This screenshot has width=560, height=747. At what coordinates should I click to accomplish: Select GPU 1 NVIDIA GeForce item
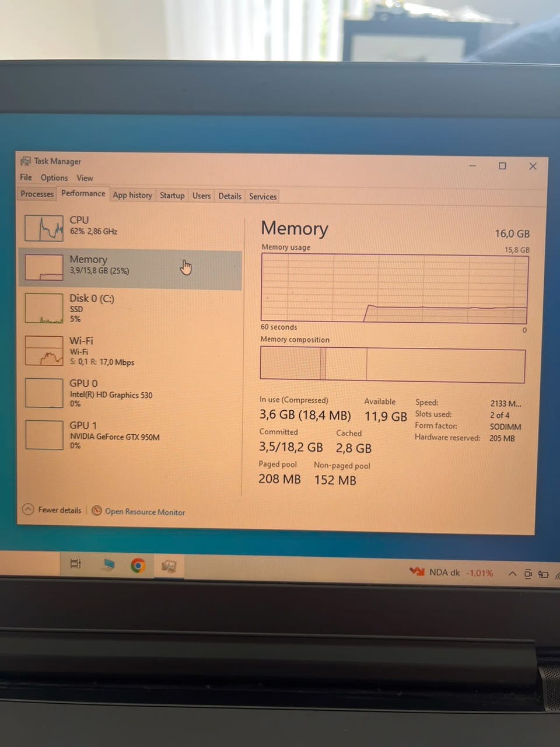pyautogui.click(x=131, y=435)
